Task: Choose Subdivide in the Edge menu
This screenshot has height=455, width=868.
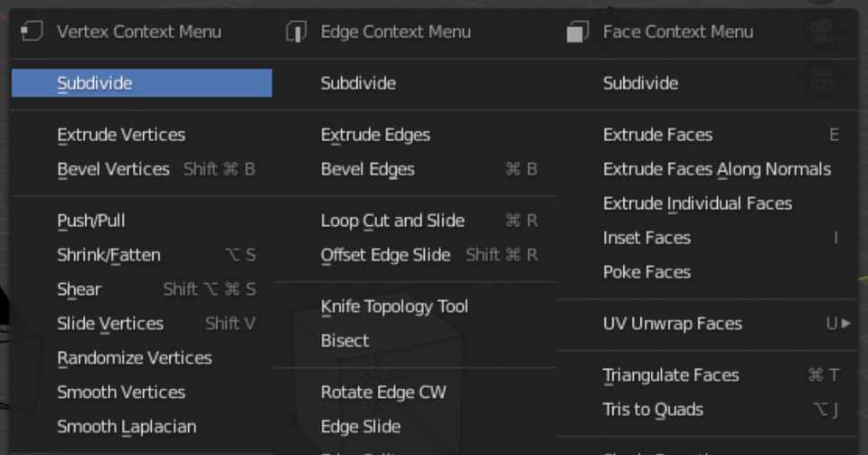Action: tap(358, 83)
